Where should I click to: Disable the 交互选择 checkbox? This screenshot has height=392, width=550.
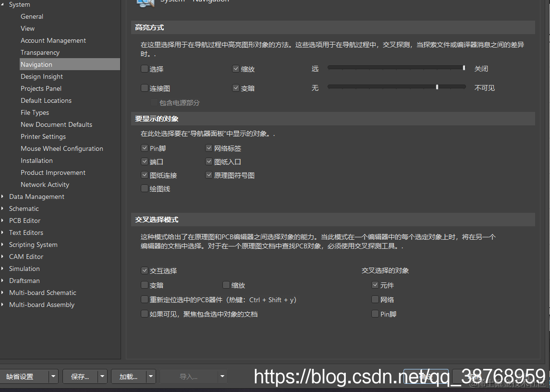pos(145,270)
